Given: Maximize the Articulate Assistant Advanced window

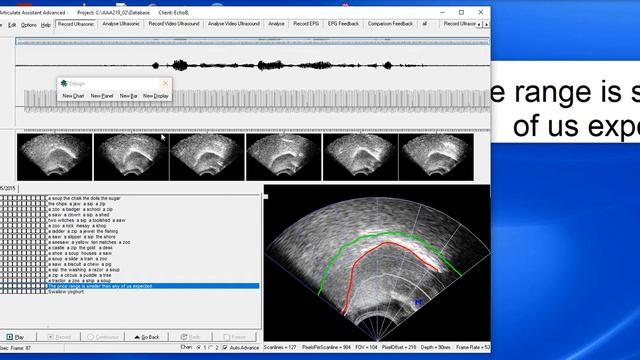Looking at the screenshot, I should point(461,13).
